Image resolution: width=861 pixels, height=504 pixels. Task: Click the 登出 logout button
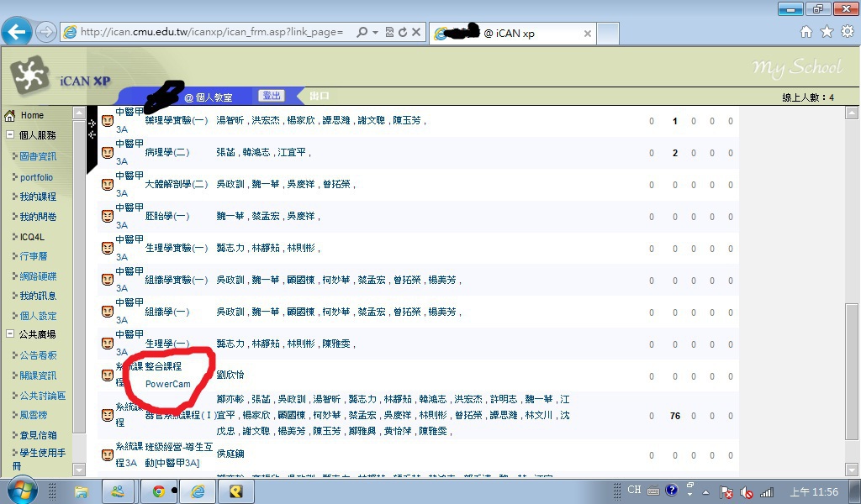click(272, 96)
